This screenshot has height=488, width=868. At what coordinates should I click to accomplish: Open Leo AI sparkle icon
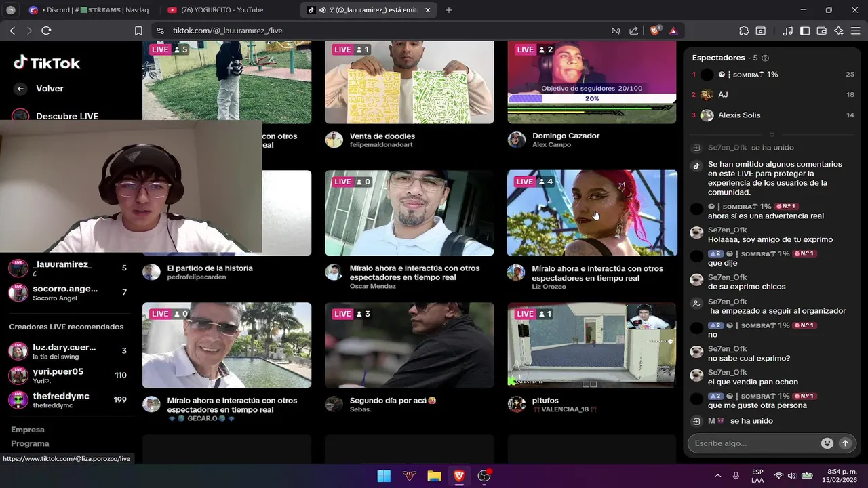839,30
